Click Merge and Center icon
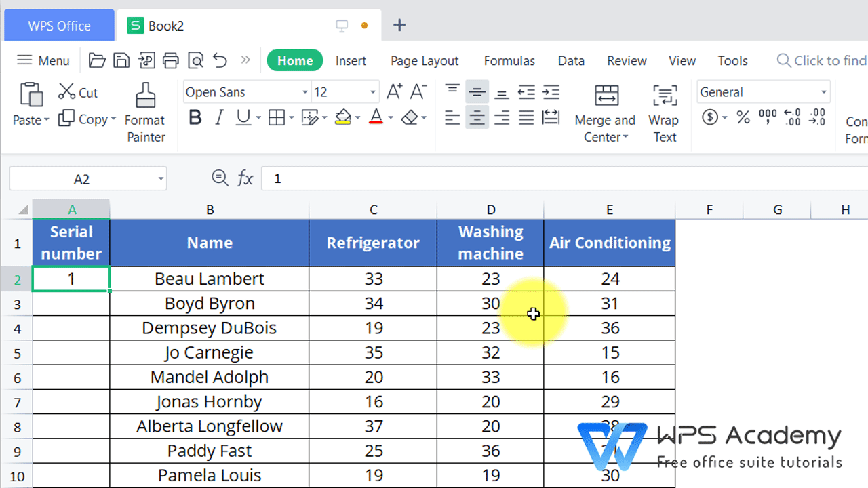Viewport: 868px width, 488px height. (606, 96)
